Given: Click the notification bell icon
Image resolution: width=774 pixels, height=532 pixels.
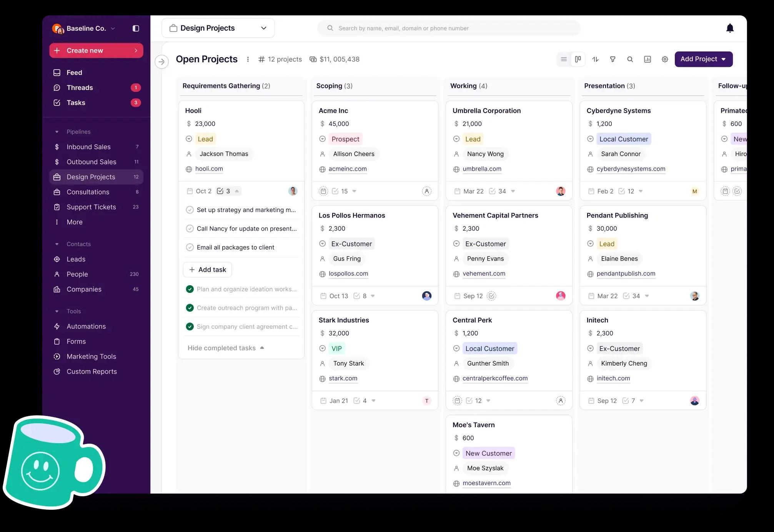Looking at the screenshot, I should click(730, 28).
